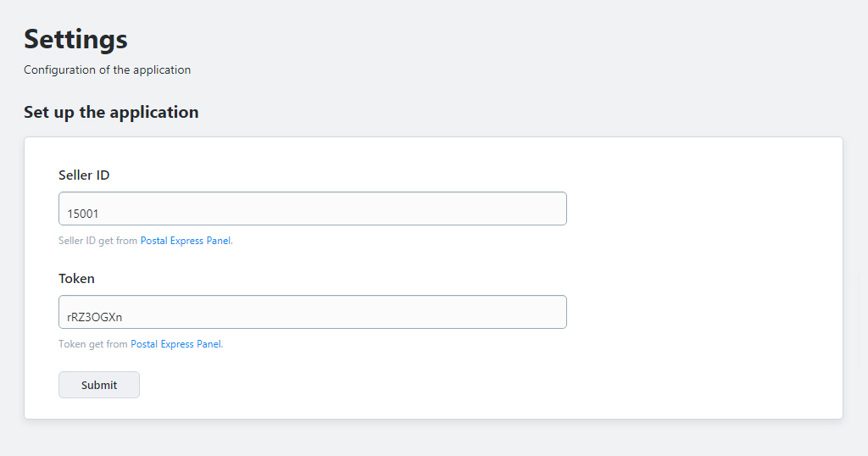
Task: Click the Configuration of the application subtitle
Action: pyautogui.click(x=108, y=70)
